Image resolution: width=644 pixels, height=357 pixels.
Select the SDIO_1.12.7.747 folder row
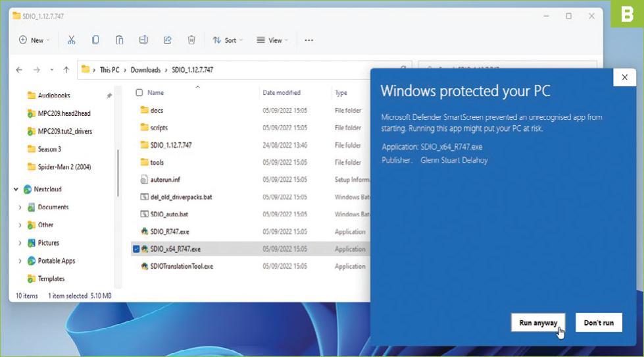pyautogui.click(x=251, y=145)
